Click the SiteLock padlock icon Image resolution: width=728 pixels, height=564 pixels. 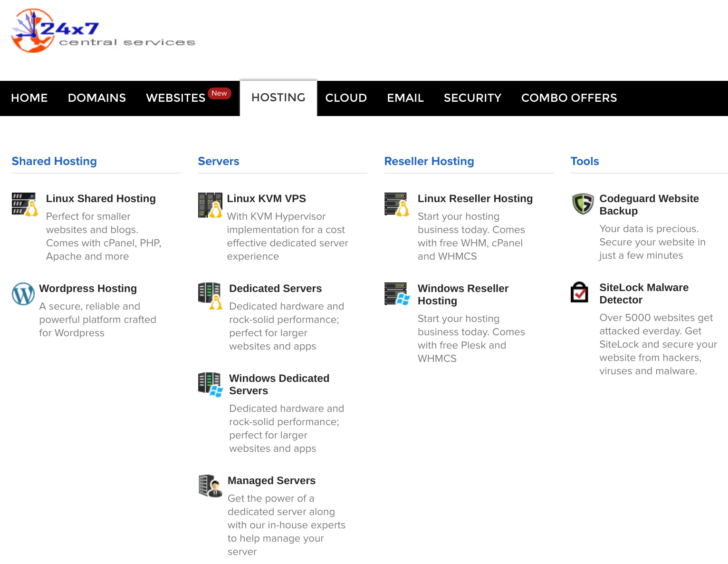pyautogui.click(x=579, y=292)
